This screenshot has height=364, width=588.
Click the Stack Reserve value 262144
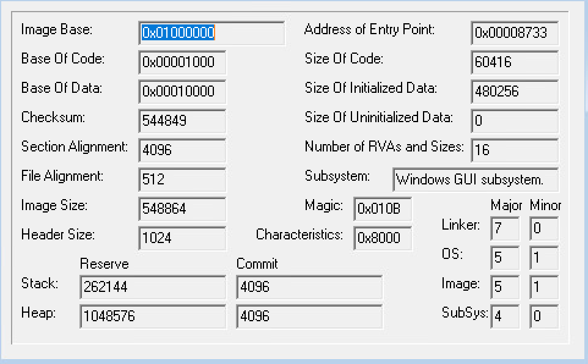click(152, 287)
